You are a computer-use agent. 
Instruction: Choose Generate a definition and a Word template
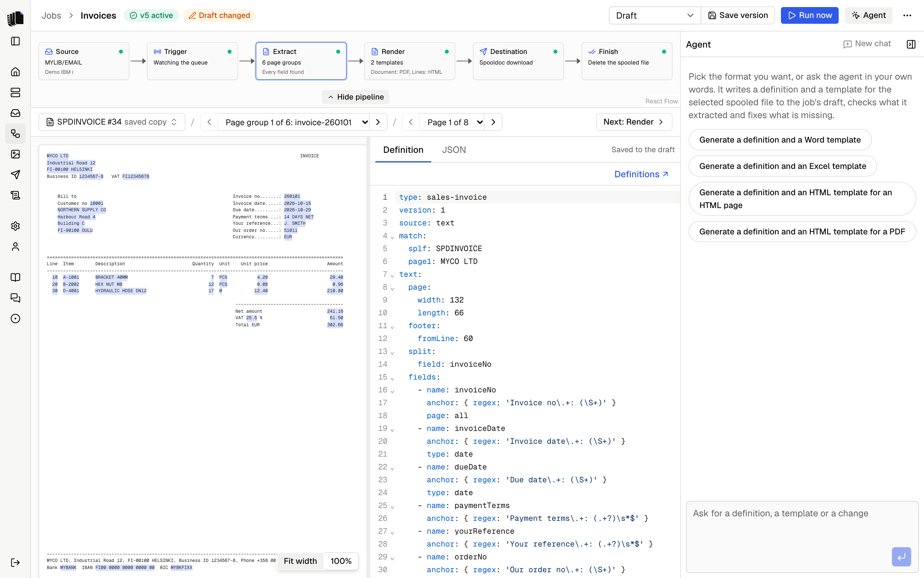[780, 140]
